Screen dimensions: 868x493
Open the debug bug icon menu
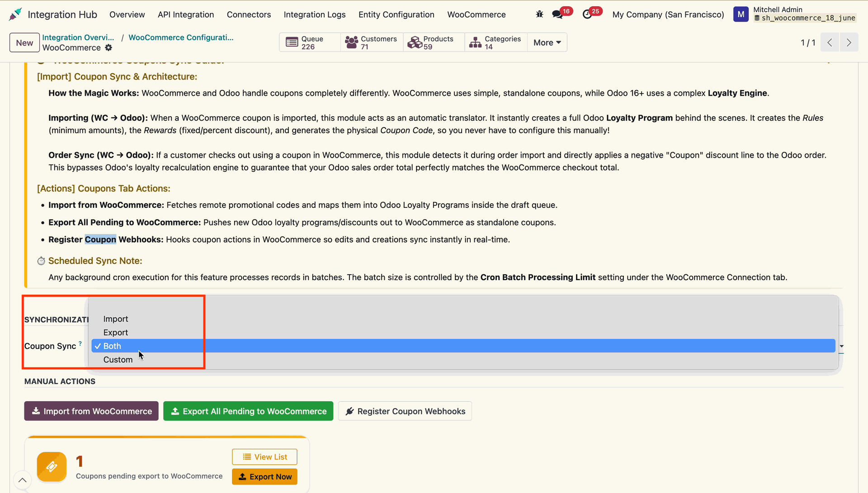[539, 14]
